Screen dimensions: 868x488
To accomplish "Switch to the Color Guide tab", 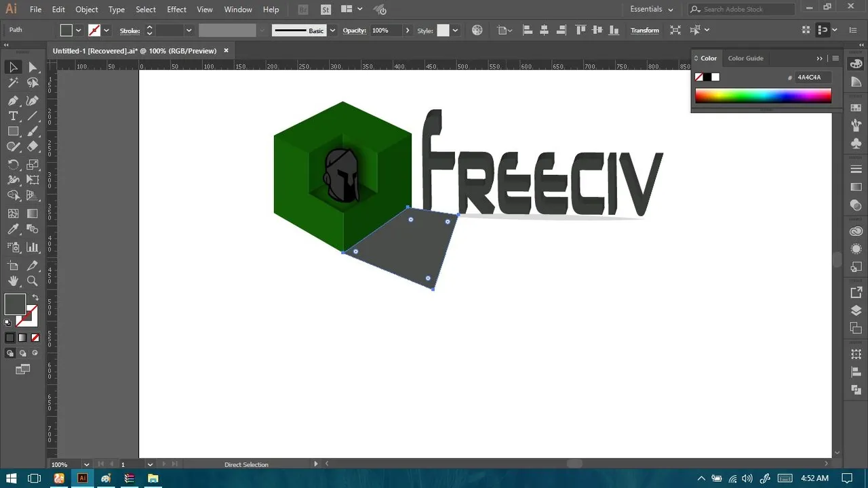I will [746, 58].
